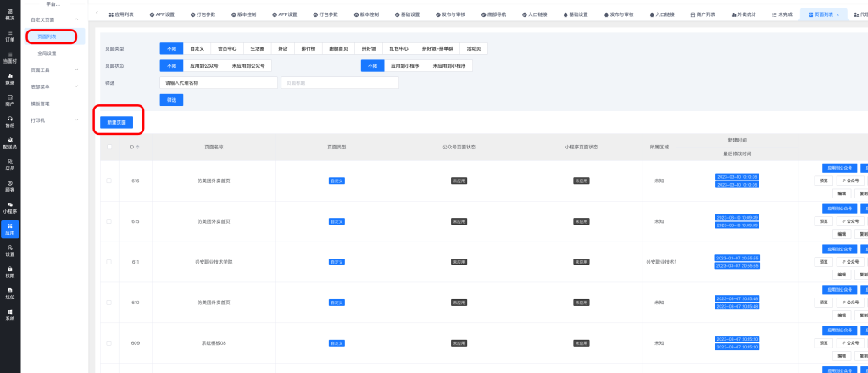This screenshot has width=868, height=373.
Task: Open the 配送员 delivery staff icon
Action: 10,143
